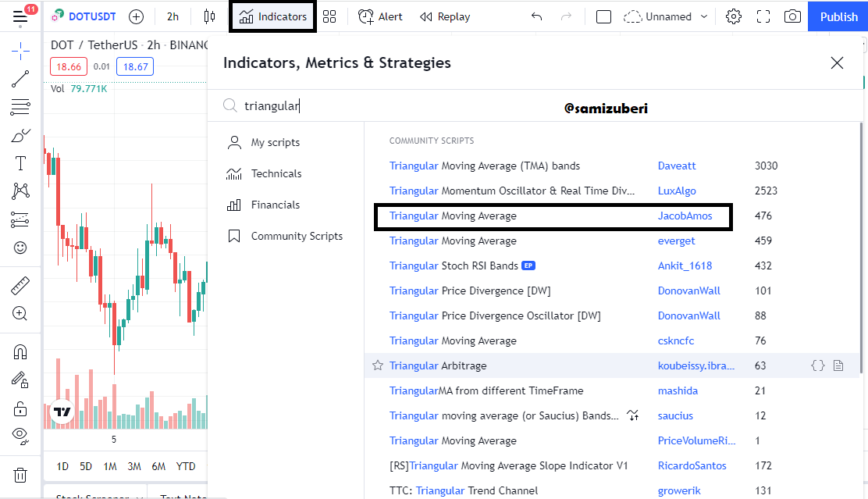This screenshot has width=868, height=499.
Task: Open author Daveatt profile
Action: point(677,166)
